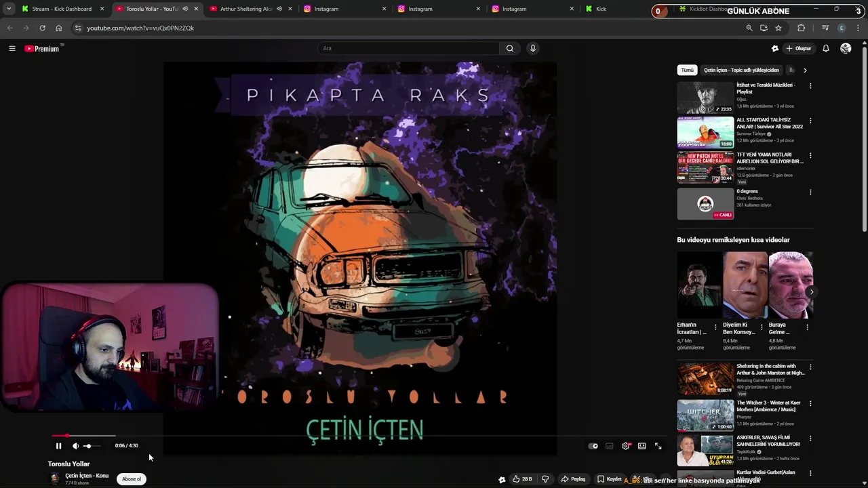Open the Chrome three-dot menu

tap(859, 28)
